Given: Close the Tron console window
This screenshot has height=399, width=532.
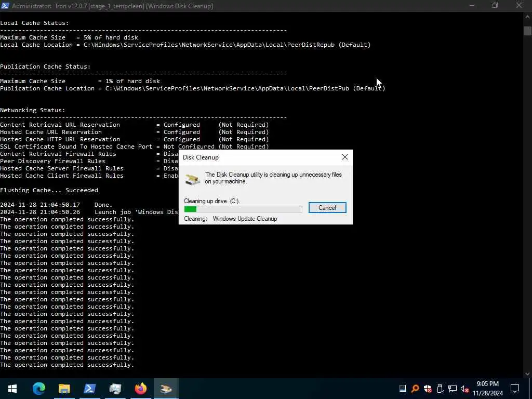Looking at the screenshot, I should pos(519,6).
